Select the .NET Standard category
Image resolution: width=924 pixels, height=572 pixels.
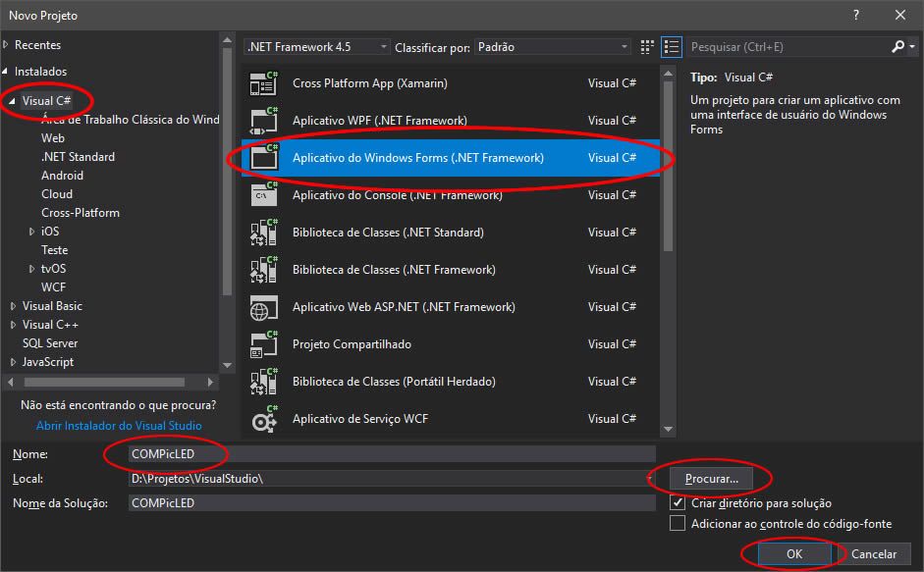coord(78,157)
